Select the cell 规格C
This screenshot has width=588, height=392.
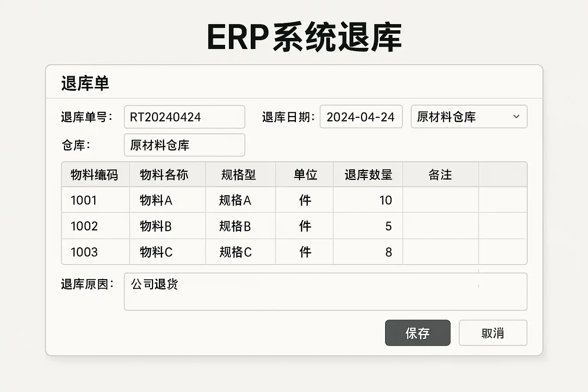[x=240, y=252]
